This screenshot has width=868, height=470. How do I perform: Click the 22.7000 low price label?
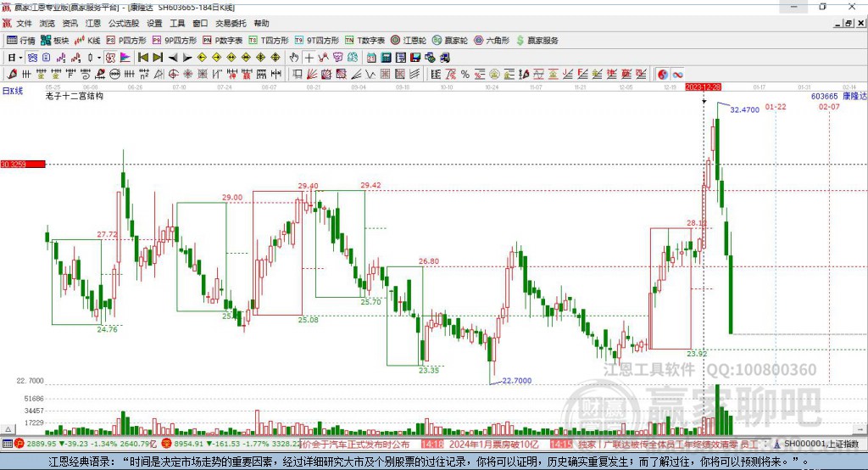517,380
